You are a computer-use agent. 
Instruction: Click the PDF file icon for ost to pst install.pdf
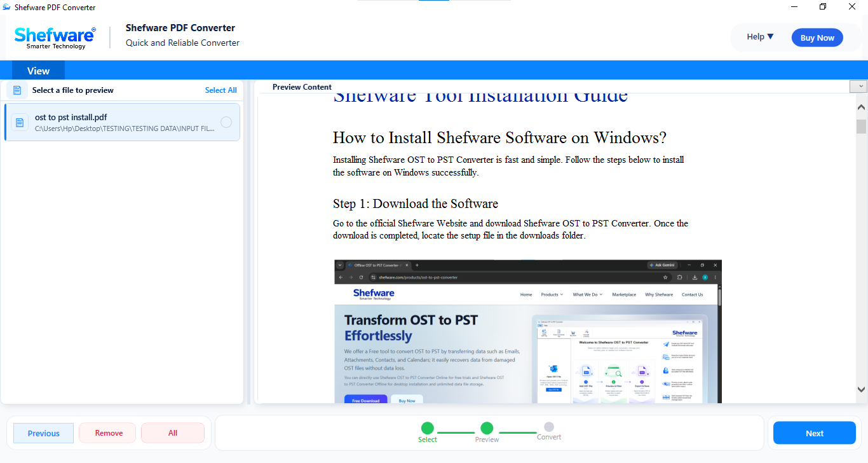tap(20, 122)
